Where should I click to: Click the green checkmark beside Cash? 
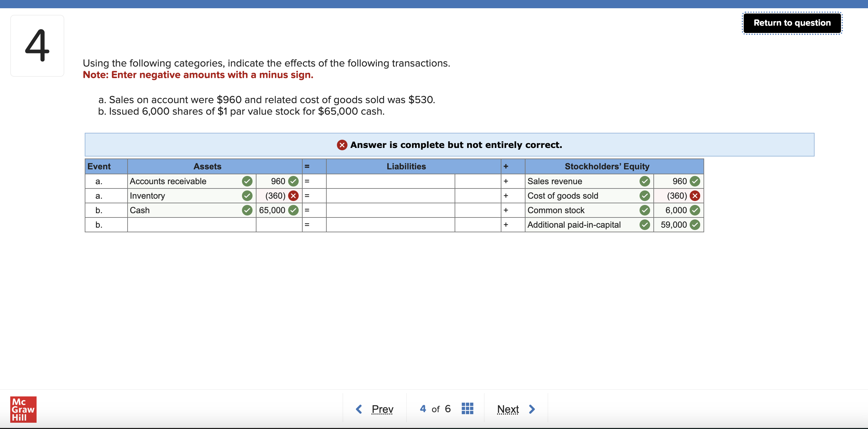click(247, 210)
